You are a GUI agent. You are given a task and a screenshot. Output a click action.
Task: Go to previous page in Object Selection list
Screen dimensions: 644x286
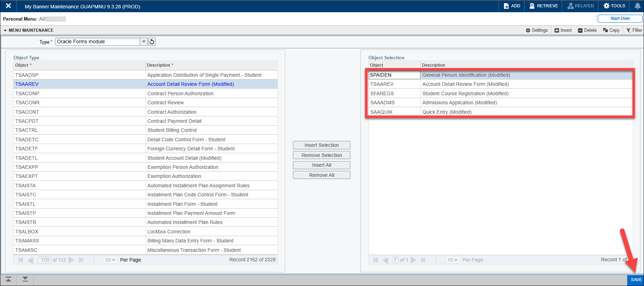tap(386, 260)
